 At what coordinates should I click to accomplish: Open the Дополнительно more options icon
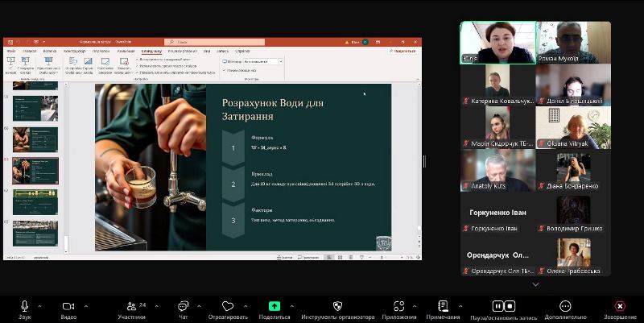click(x=565, y=306)
